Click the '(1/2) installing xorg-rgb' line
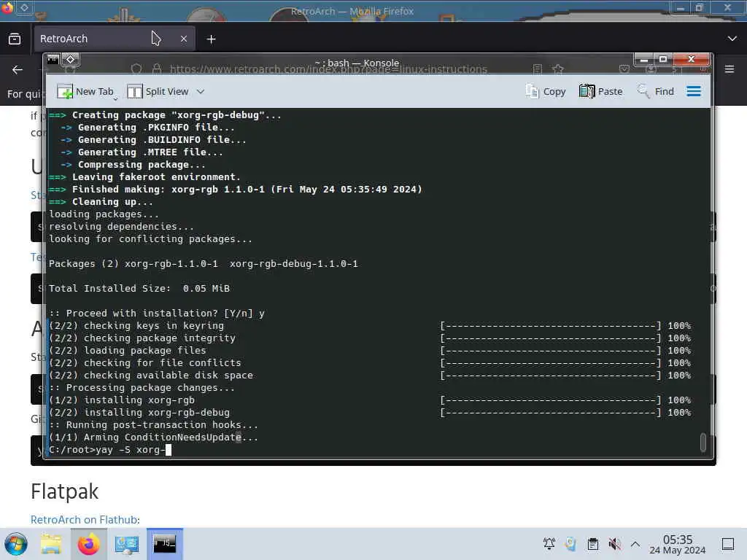The width and height of the screenshot is (747, 560). pyautogui.click(x=122, y=400)
